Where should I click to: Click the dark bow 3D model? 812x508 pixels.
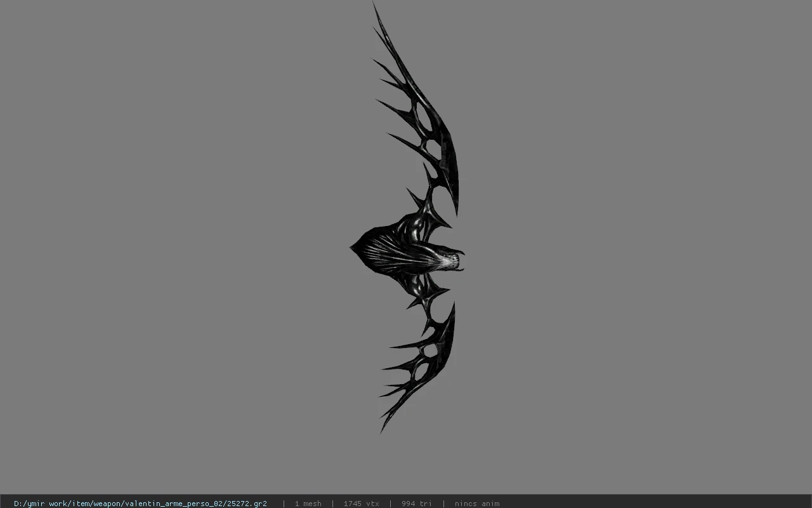click(406, 218)
